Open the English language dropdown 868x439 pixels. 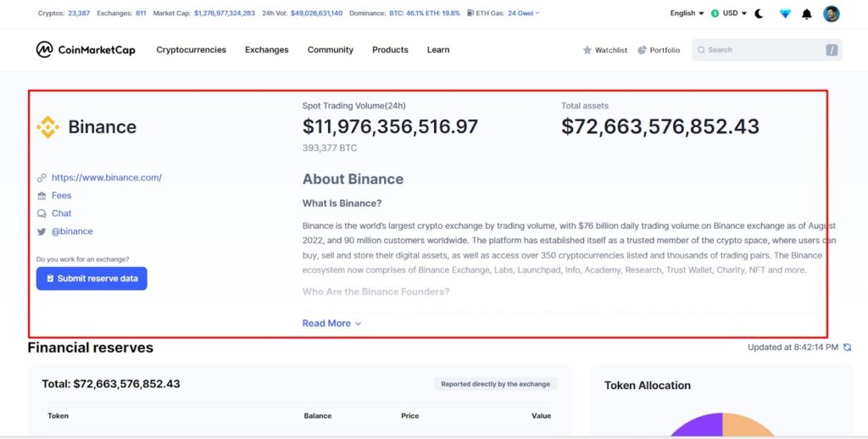687,14
